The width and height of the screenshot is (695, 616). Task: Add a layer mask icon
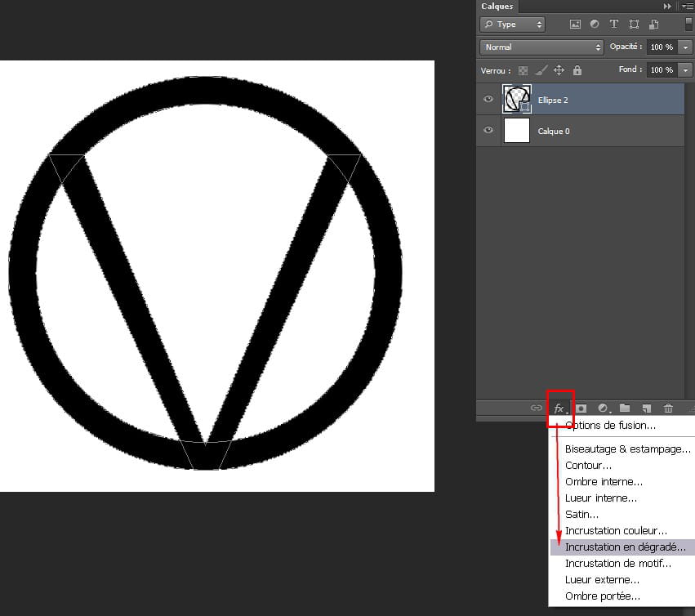click(x=581, y=408)
